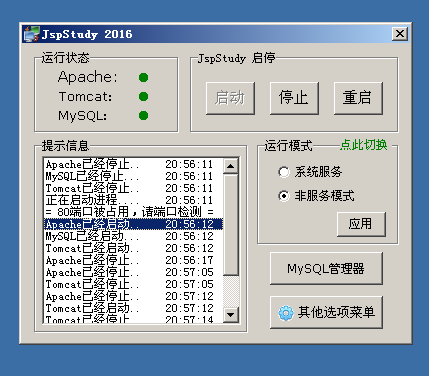Click the green Apache status indicator
429x376 pixels.
coord(143,77)
